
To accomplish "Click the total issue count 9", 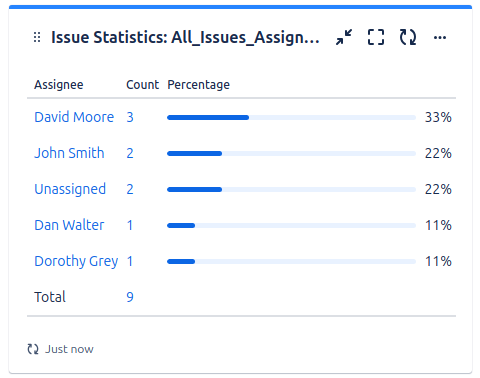I will 130,297.
